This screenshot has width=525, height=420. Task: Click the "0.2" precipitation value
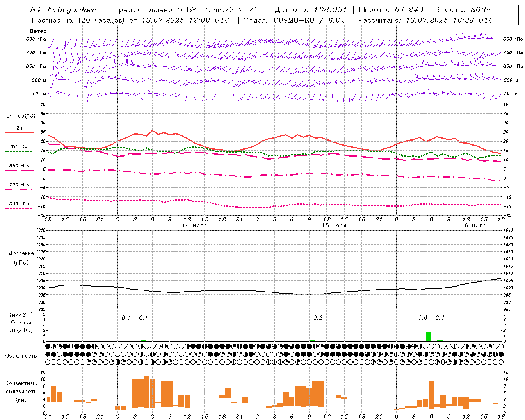pyautogui.click(x=318, y=317)
